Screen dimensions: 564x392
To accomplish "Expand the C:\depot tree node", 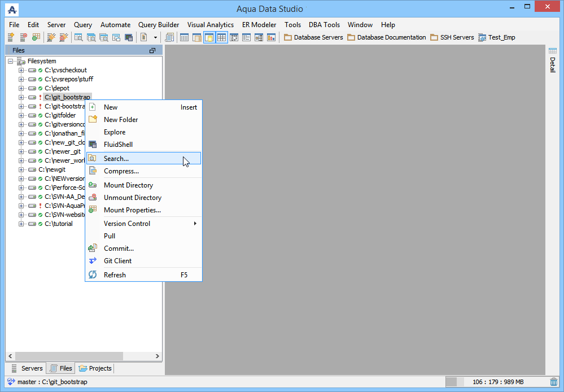I will point(21,88).
